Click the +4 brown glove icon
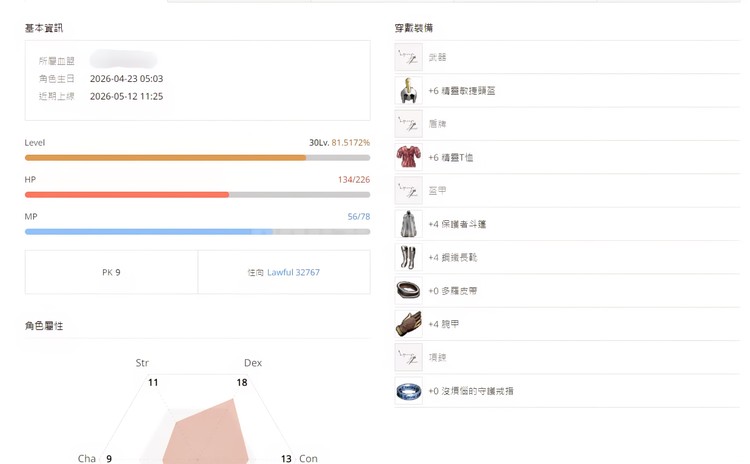 408,324
